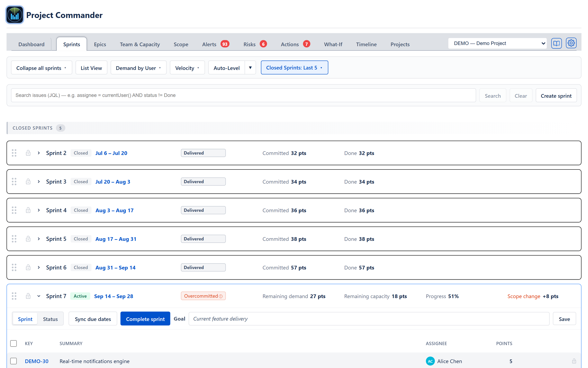Open the Team & Capacity tab
Image resolution: width=588 pixels, height=368 pixels.
140,44
